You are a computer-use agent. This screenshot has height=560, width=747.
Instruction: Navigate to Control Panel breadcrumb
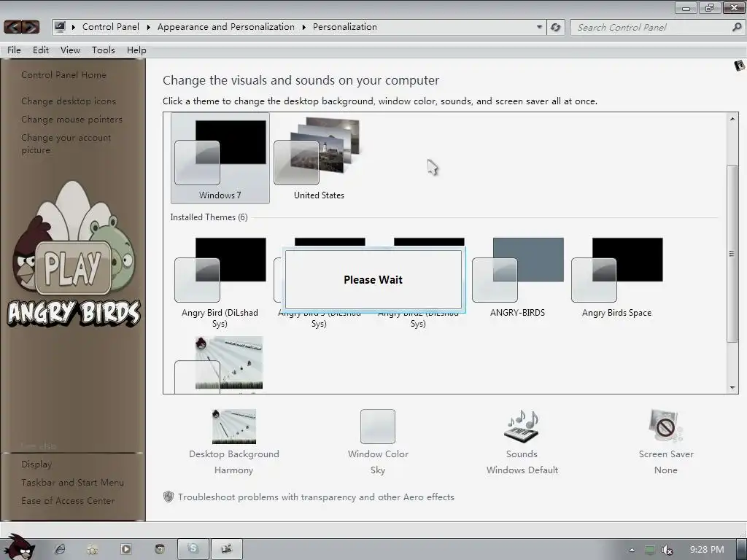(x=111, y=27)
